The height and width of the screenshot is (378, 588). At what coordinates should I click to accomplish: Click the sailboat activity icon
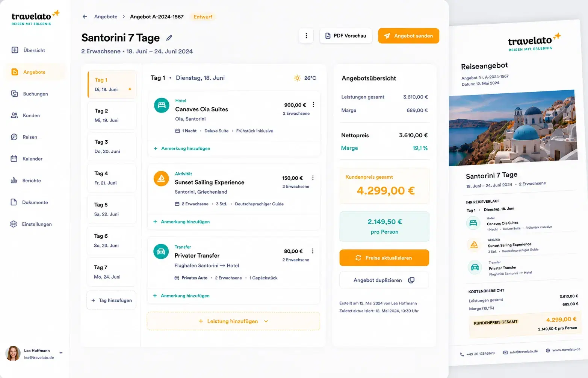tap(161, 178)
